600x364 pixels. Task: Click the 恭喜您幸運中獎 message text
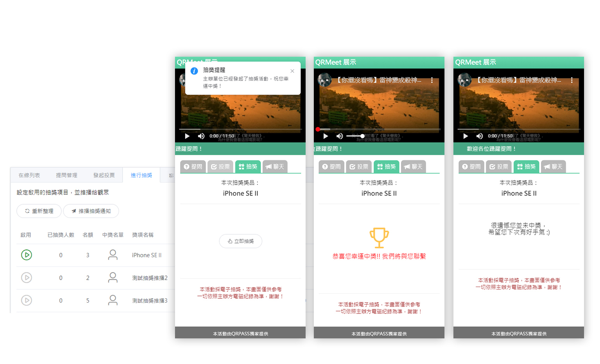point(379,256)
